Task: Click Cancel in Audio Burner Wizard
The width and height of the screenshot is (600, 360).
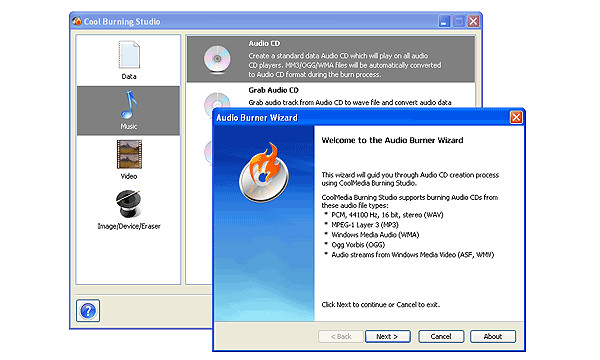Action: pyautogui.click(x=441, y=336)
